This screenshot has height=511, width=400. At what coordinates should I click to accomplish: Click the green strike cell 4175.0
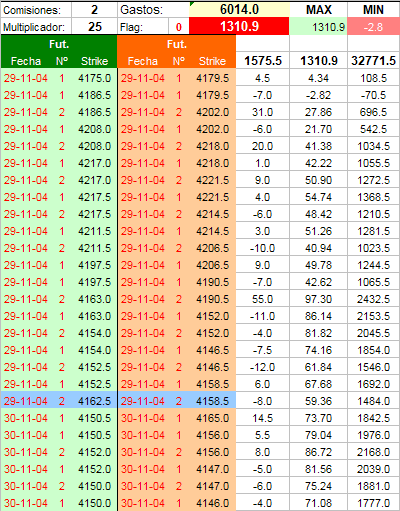[94, 78]
